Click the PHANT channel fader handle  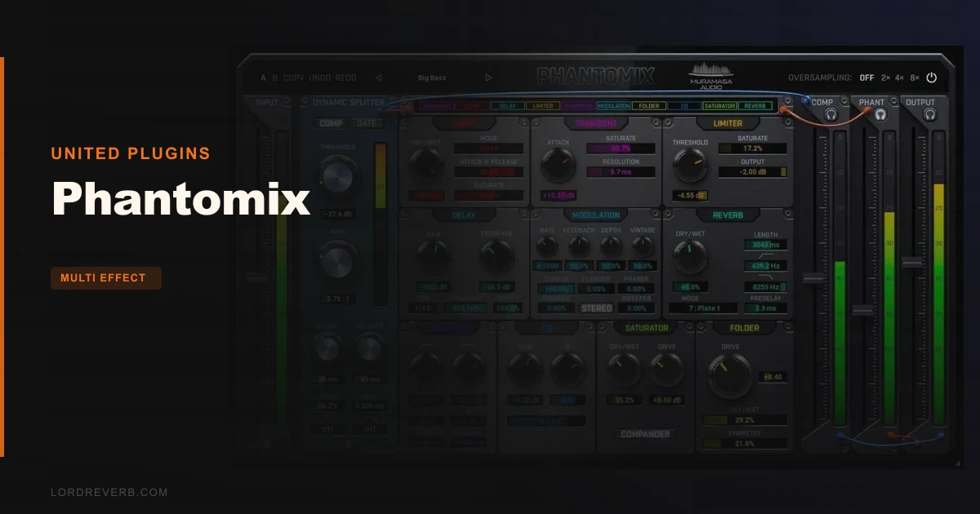862,310
